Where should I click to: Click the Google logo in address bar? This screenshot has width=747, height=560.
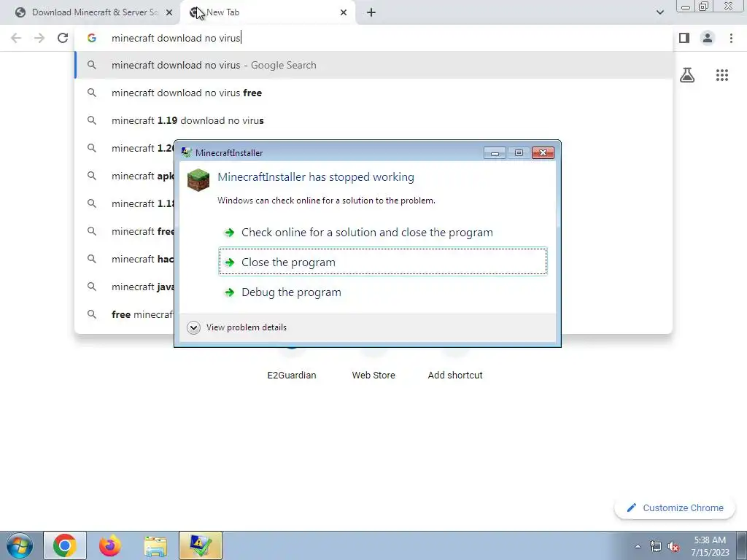click(x=91, y=38)
